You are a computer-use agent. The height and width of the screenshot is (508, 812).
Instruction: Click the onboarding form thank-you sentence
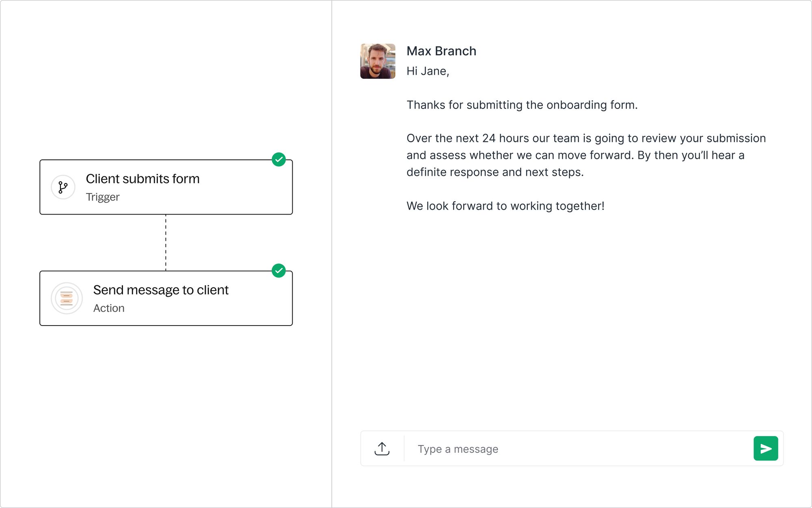[x=522, y=105]
